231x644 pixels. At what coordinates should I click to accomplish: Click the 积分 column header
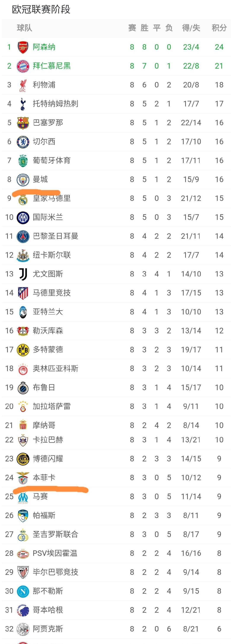(x=219, y=28)
